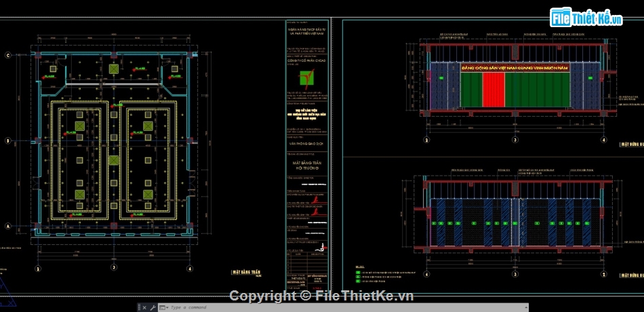This screenshot has width=644, height=312.
Task: Close the command line bar
Action: click(x=143, y=307)
